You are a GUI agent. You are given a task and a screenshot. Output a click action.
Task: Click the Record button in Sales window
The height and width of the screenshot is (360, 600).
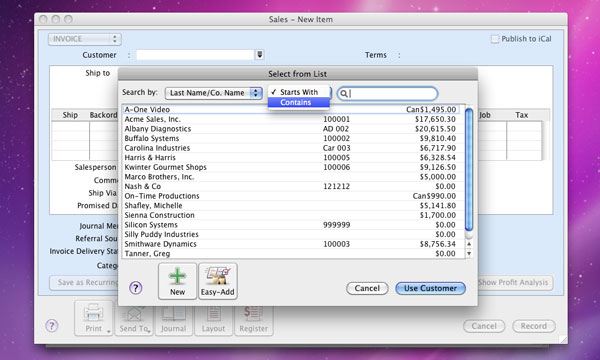click(533, 326)
